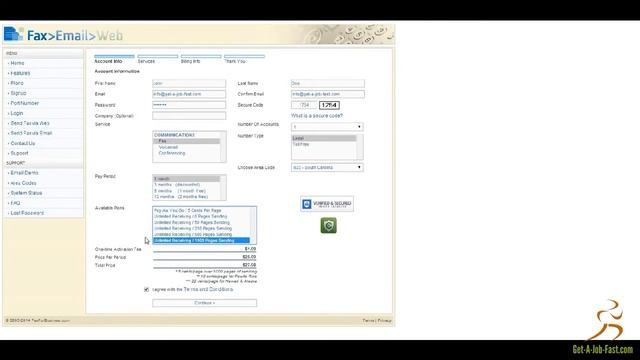Click the Fax>Email>Web logo icon

click(13, 34)
